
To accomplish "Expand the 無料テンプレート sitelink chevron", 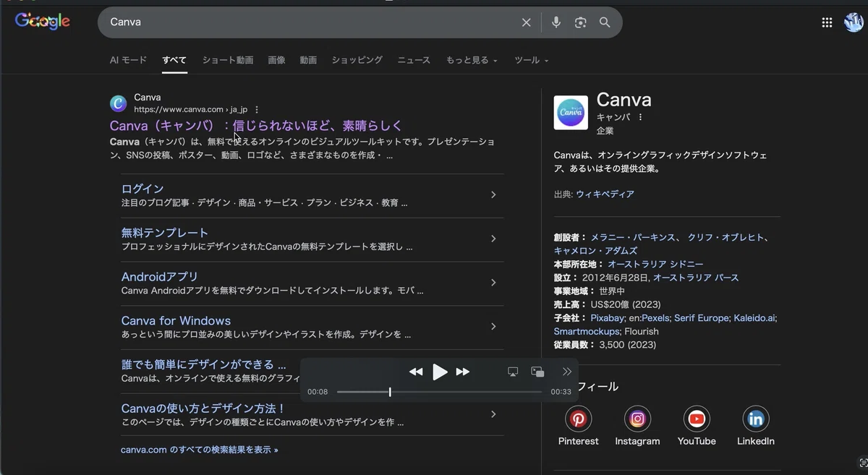I will [493, 239].
